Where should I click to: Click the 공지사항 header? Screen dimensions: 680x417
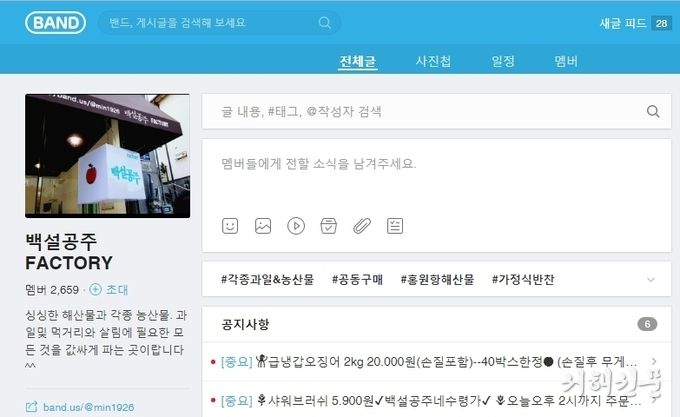click(x=245, y=324)
